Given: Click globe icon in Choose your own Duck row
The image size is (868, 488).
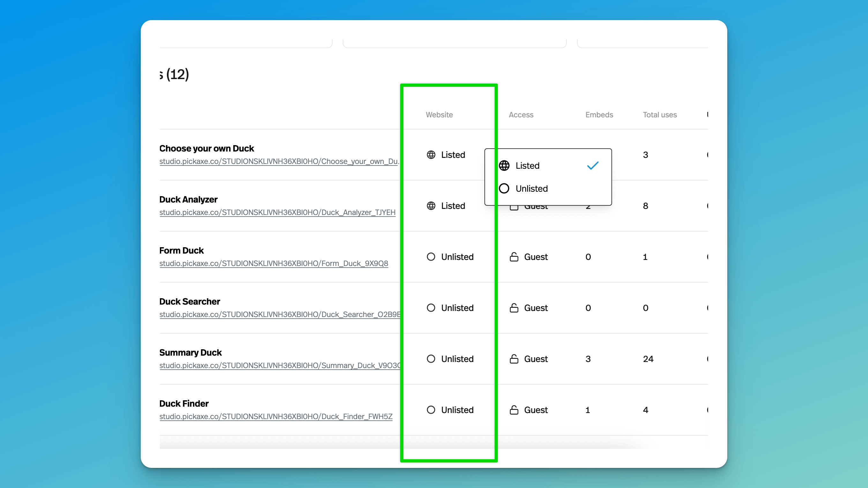Looking at the screenshot, I should pyautogui.click(x=431, y=155).
